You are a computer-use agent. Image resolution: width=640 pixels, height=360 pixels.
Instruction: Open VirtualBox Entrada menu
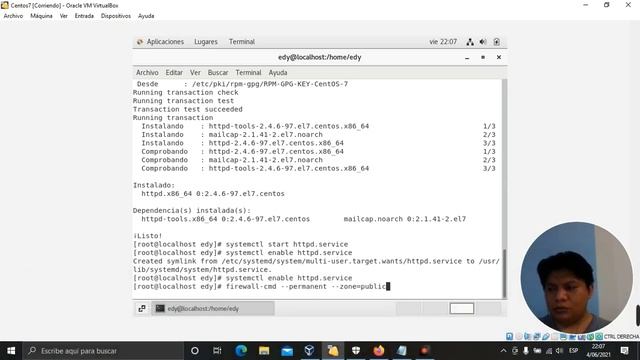(x=84, y=16)
